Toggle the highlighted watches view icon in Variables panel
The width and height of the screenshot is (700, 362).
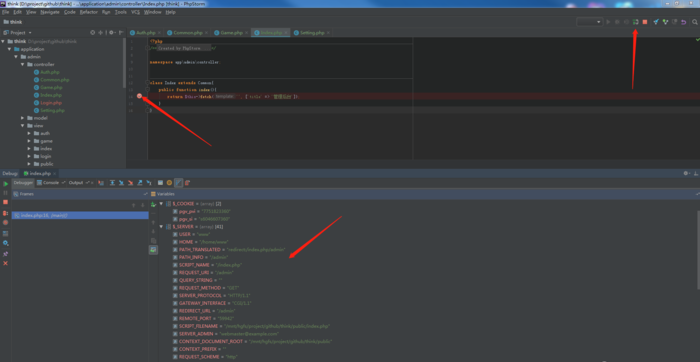tap(153, 250)
